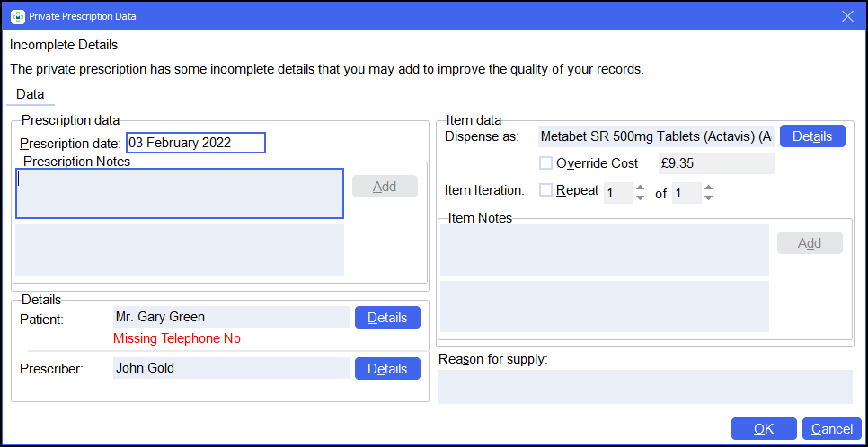Increase the first Item Iteration number
Viewport: 868px width, 447px height.
click(640, 188)
